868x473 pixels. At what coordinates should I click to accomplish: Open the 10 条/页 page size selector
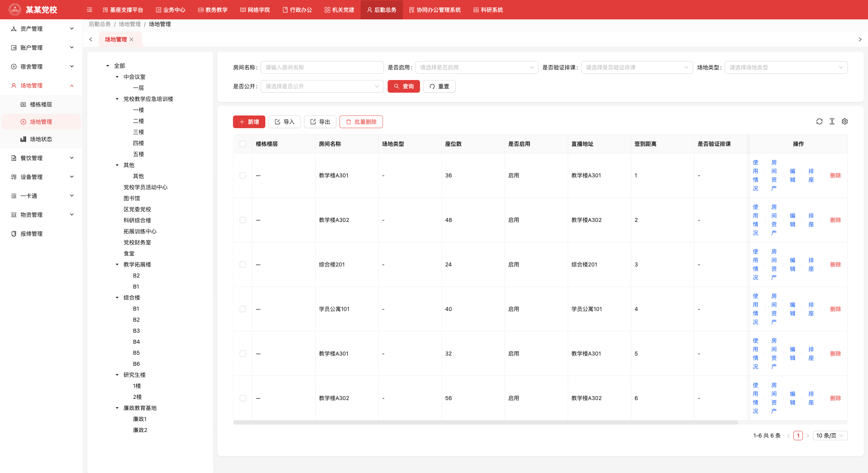click(830, 436)
